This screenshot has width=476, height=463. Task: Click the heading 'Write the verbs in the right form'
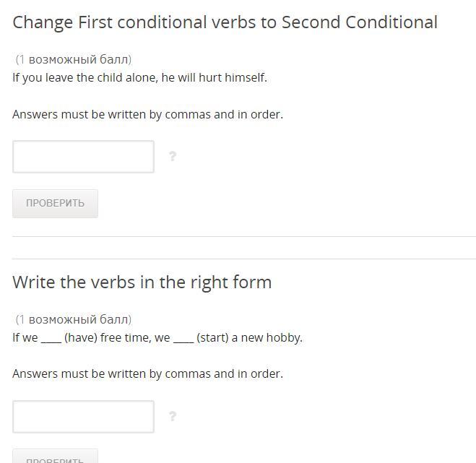coord(142,282)
